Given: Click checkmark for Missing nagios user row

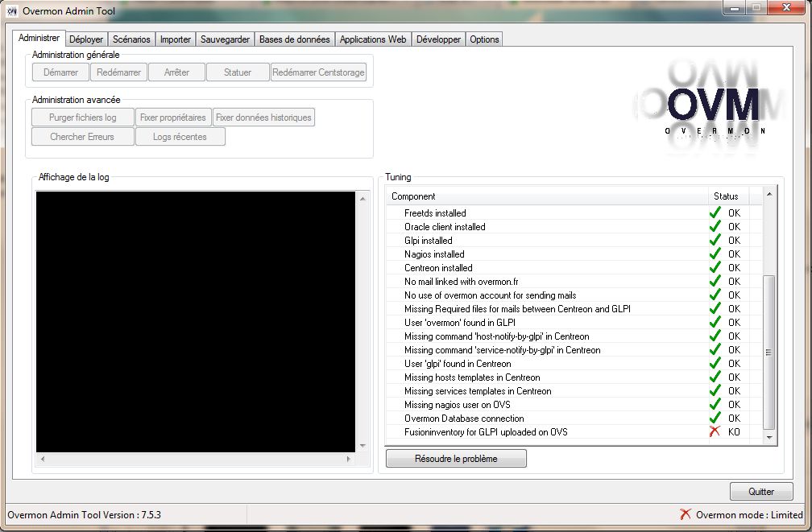Looking at the screenshot, I should tap(715, 404).
